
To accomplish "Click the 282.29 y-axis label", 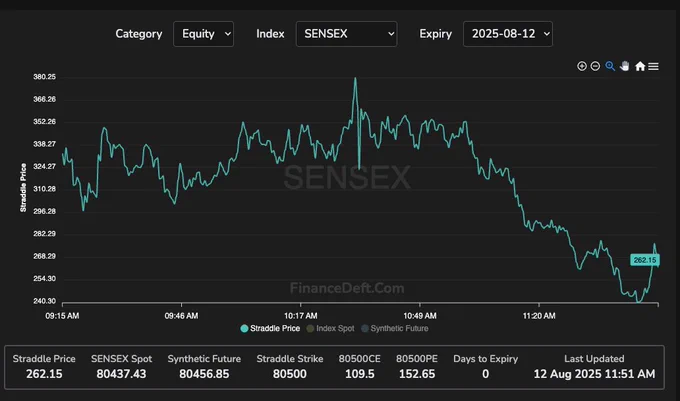I will coord(44,234).
